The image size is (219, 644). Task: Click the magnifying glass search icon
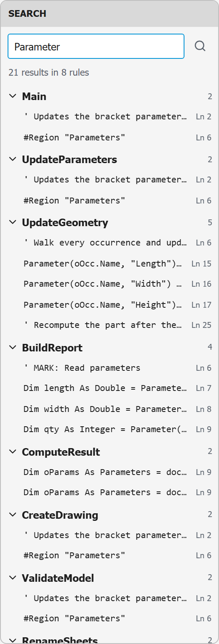(200, 46)
